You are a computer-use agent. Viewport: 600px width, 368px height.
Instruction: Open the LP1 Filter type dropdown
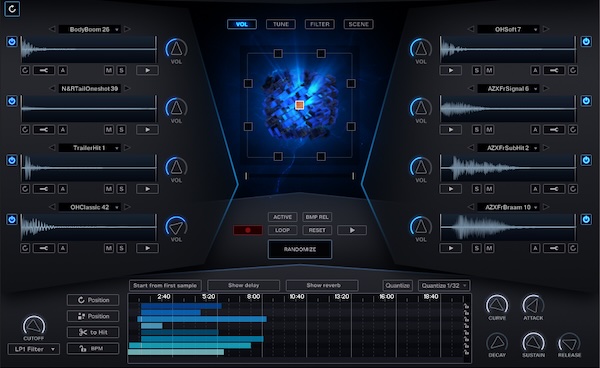tap(34, 349)
